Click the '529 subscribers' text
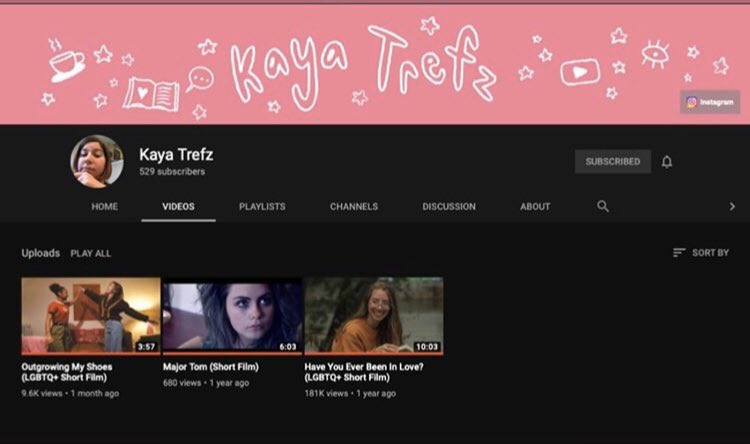Viewport: 750px width, 444px height. [x=172, y=172]
